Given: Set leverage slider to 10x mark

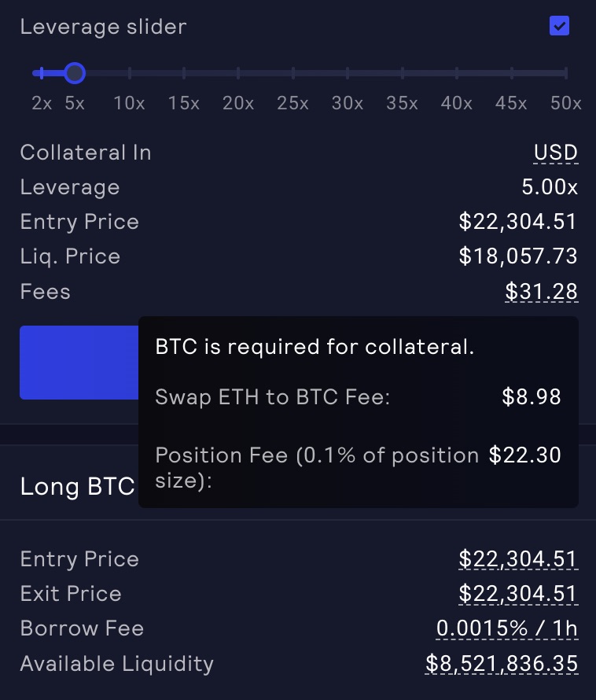Looking at the screenshot, I should pyautogui.click(x=130, y=74).
